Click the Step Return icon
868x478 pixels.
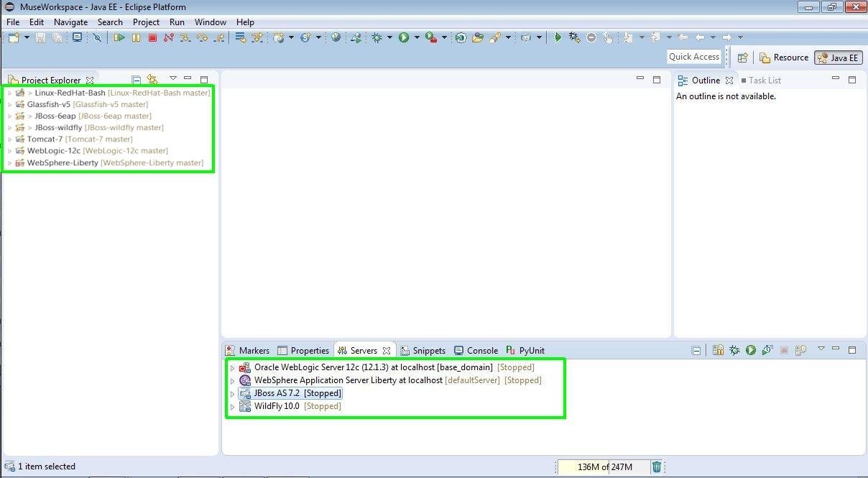pos(219,37)
